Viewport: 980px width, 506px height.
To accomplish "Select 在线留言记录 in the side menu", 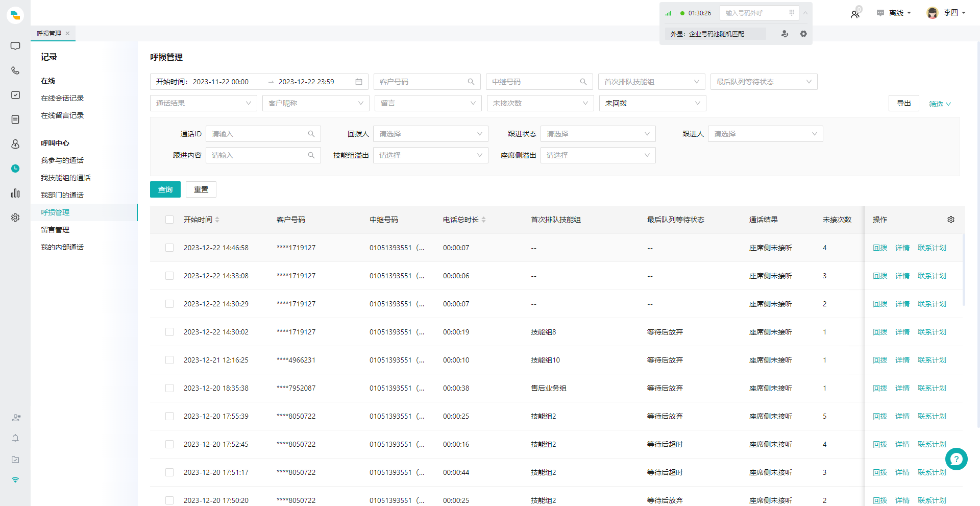I will point(62,115).
